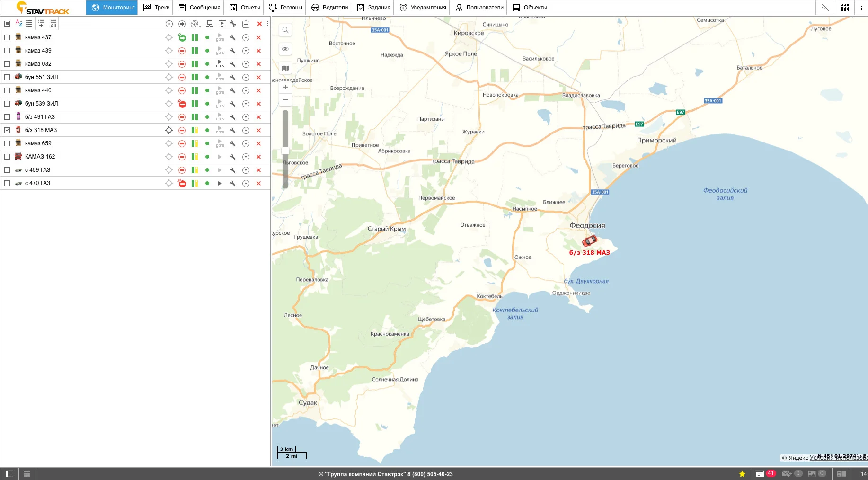Expand options dropdown for с 470 ГАЗ

(x=246, y=183)
